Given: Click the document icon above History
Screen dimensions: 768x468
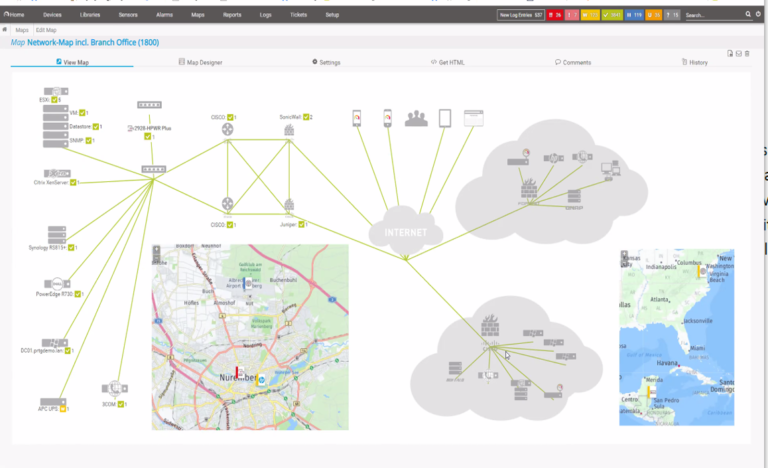Looking at the screenshot, I should [x=730, y=53].
